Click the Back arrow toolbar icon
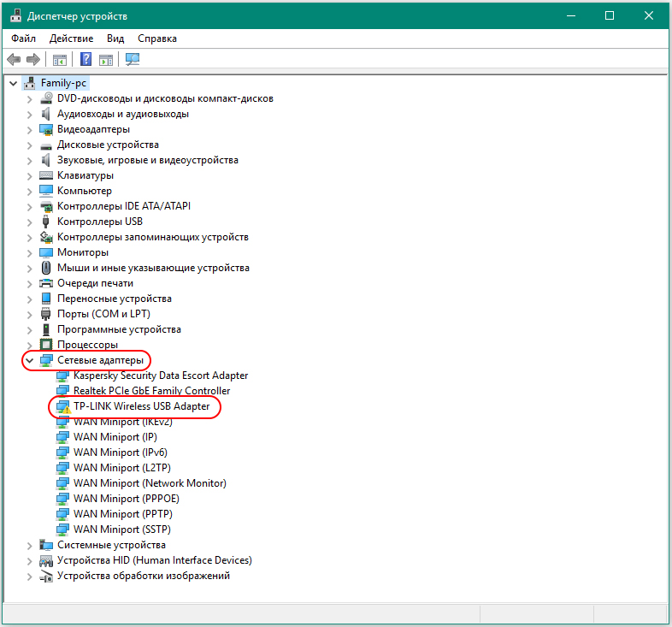The image size is (672, 627). [x=14, y=59]
